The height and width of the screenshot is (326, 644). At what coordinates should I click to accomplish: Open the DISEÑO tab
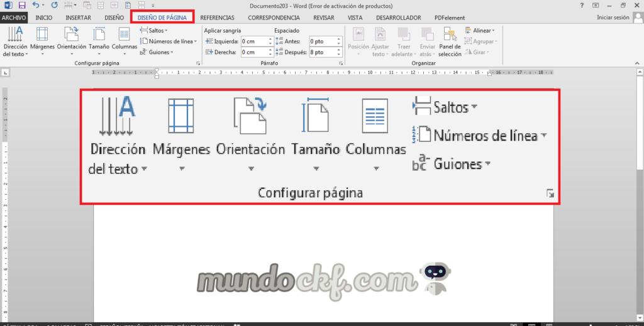pyautogui.click(x=114, y=18)
